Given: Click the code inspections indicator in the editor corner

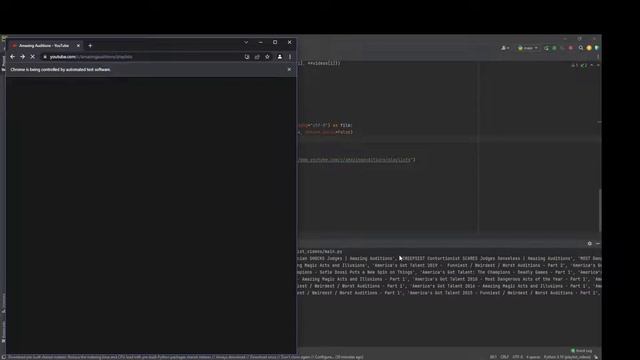Looking at the screenshot, I should coord(579,65).
